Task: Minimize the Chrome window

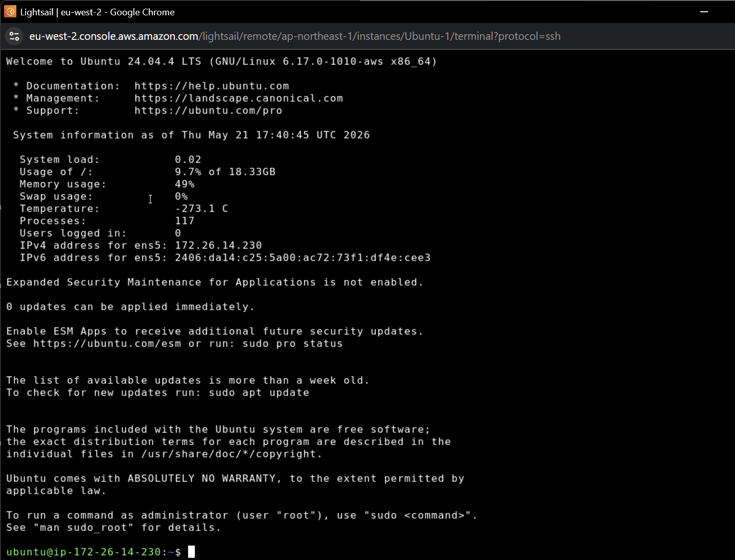Action: pos(704,12)
